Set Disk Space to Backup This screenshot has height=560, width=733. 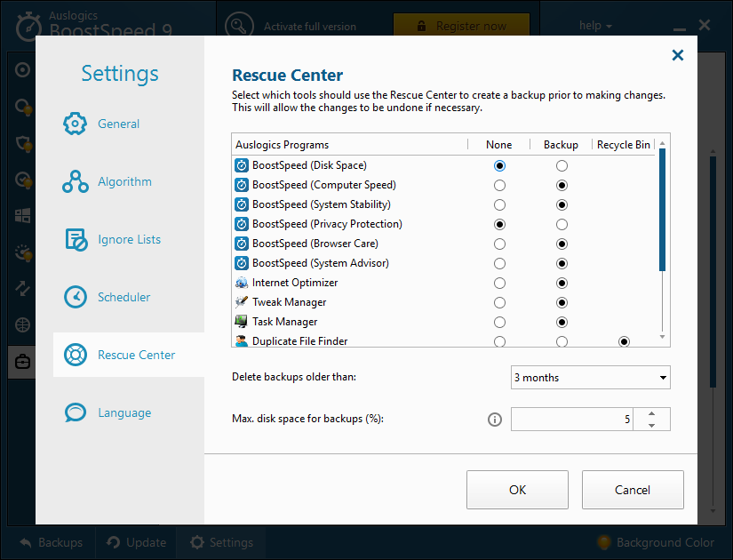click(562, 166)
